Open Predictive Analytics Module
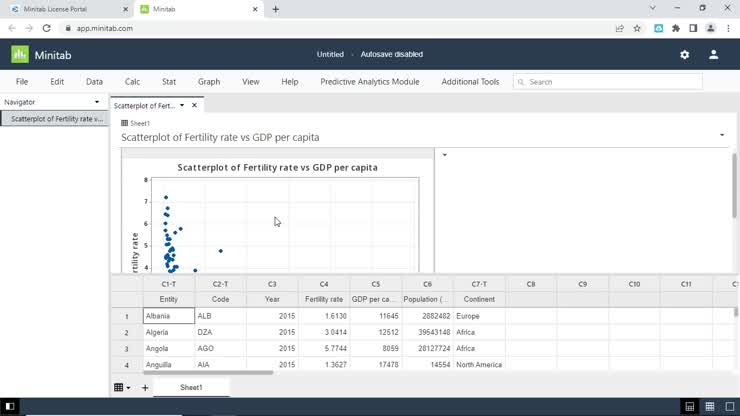Image resolution: width=740 pixels, height=416 pixels. coord(369,82)
